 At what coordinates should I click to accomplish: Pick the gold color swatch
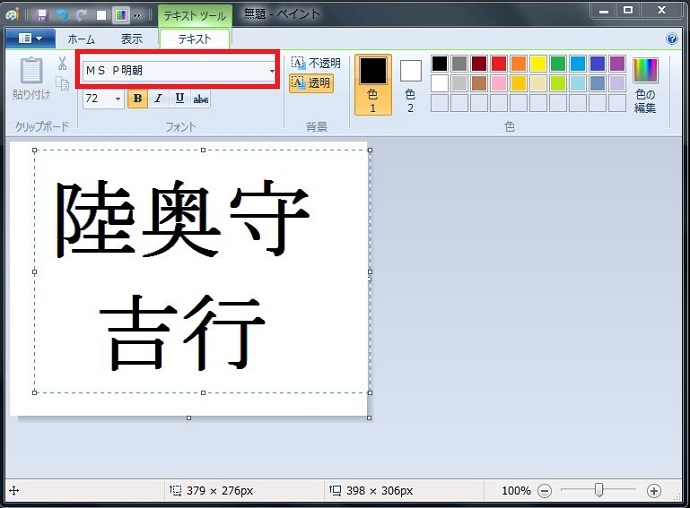pos(518,83)
